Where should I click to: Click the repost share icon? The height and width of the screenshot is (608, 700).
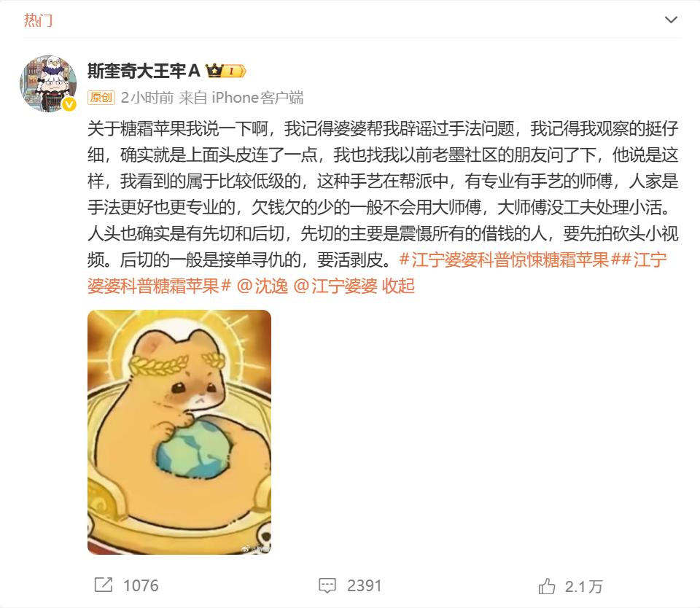(104, 585)
